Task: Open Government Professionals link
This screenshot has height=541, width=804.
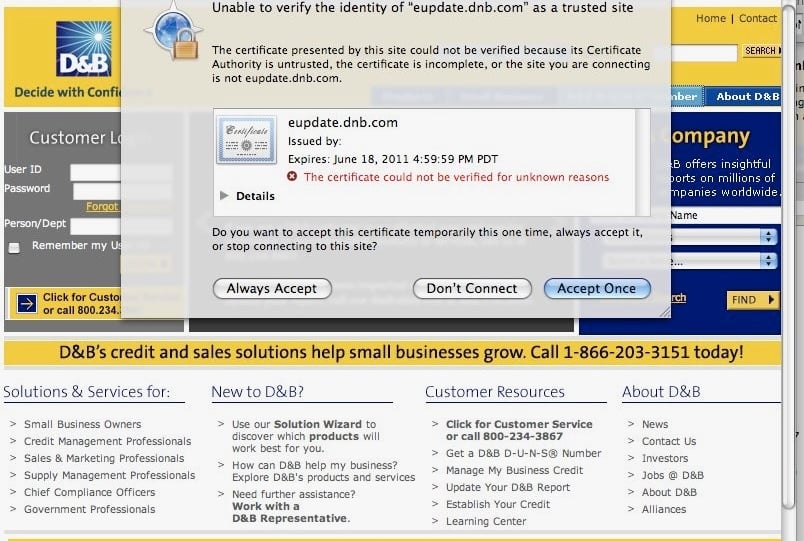Action: click(89, 509)
